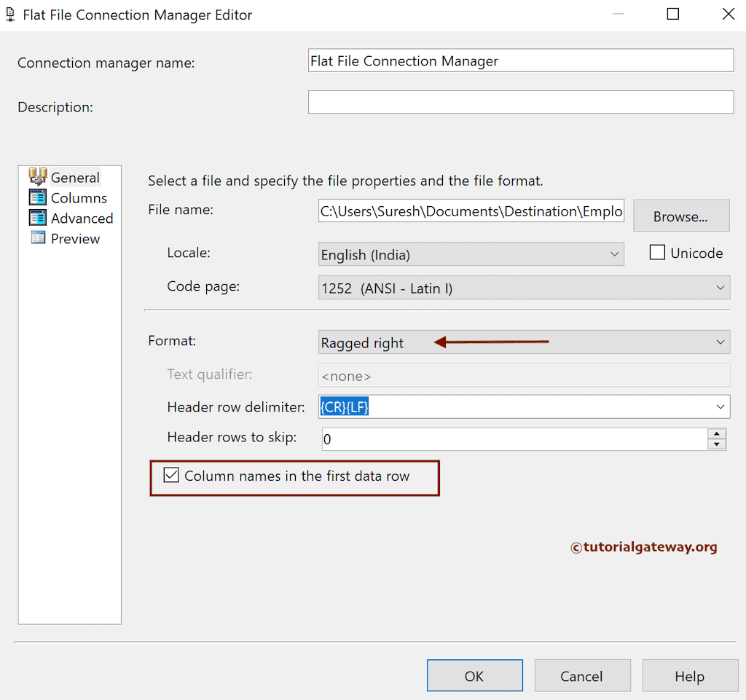Click the General page icon
The width and height of the screenshot is (746, 700).
[x=37, y=177]
